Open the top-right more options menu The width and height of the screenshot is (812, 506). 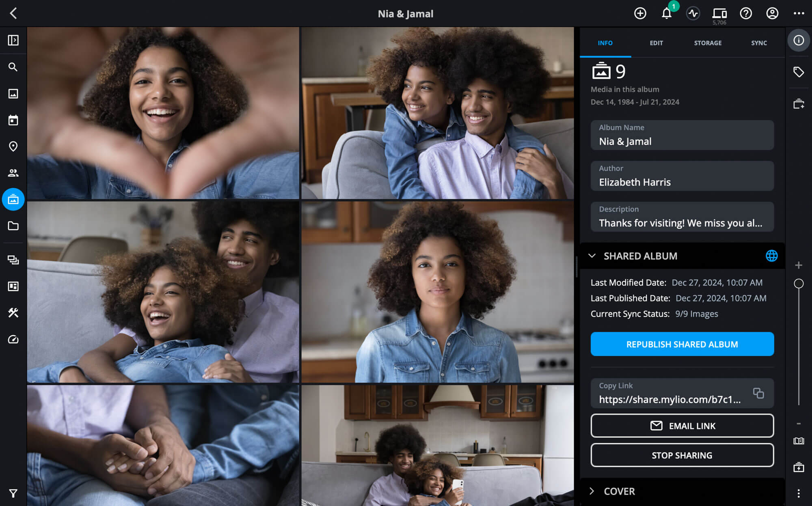[798, 13]
